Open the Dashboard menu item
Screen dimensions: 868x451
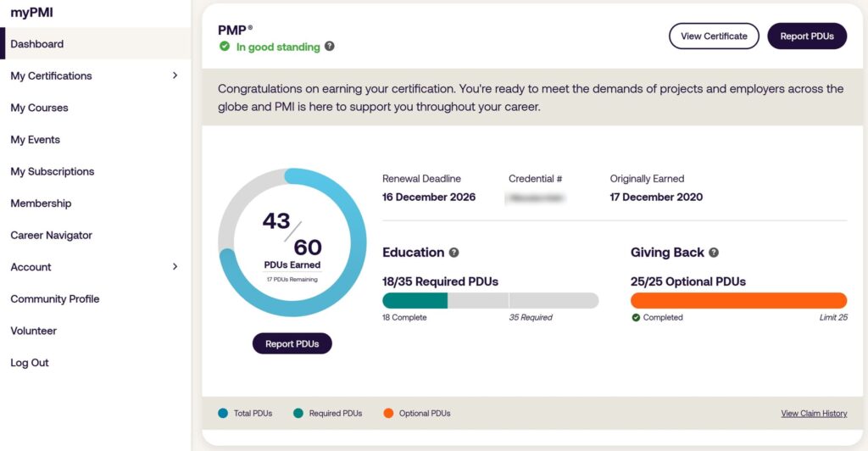37,44
